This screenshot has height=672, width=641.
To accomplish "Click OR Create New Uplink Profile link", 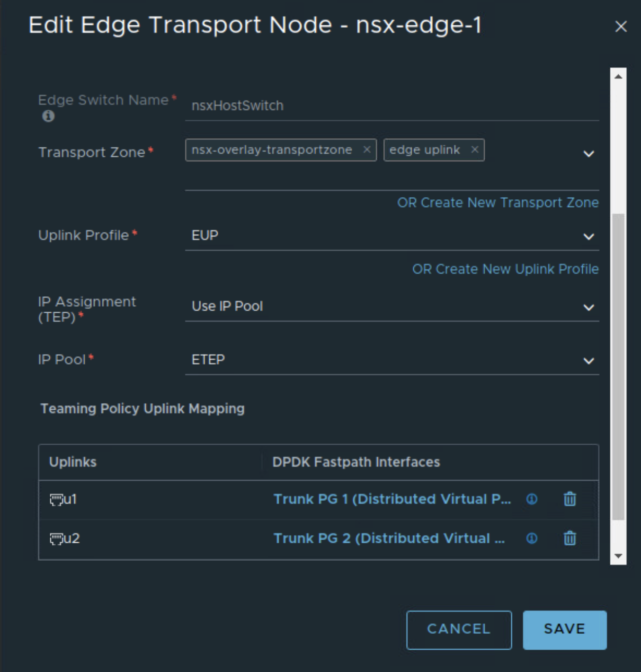I will tap(505, 269).
